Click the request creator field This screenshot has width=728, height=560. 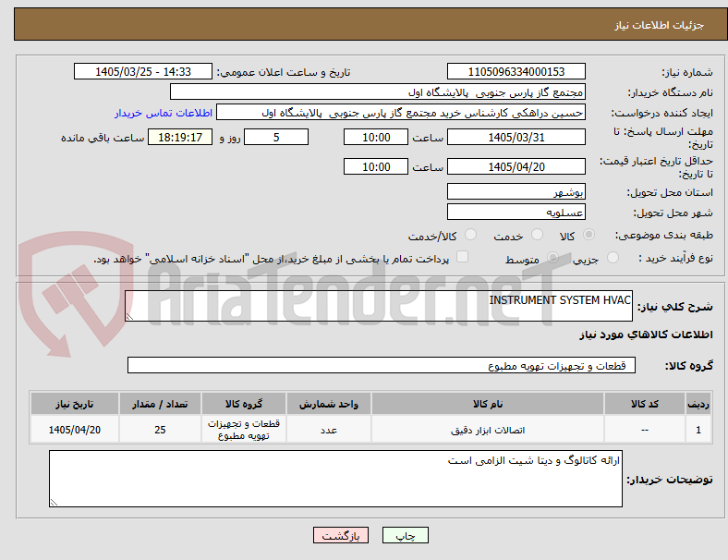tap(401, 113)
